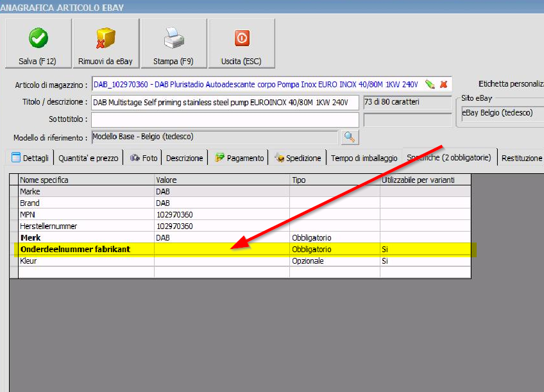Click the empty Sottotitolo input field
The image size is (544, 392).
[x=225, y=120]
